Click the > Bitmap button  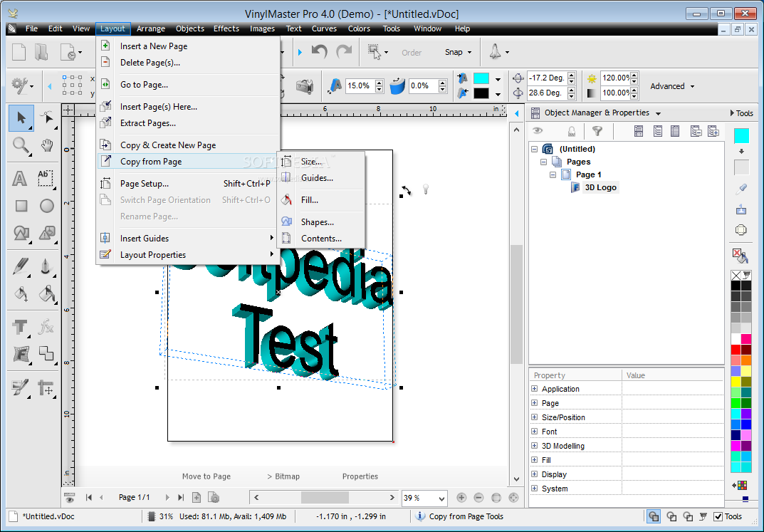tap(283, 476)
